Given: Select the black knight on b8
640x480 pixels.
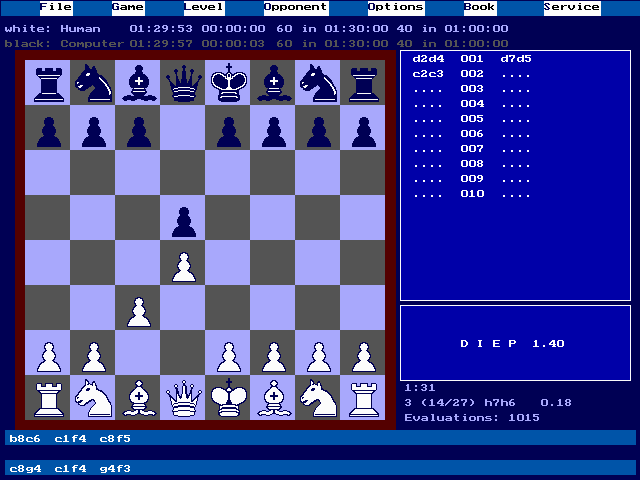Looking at the screenshot, I should [x=94, y=84].
